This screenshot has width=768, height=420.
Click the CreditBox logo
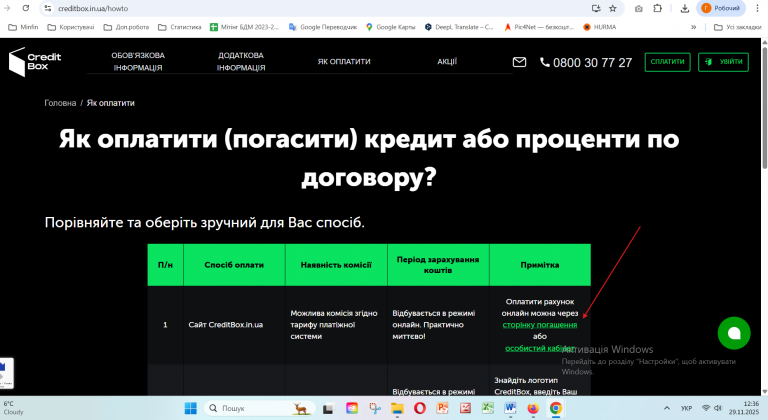pos(34,62)
